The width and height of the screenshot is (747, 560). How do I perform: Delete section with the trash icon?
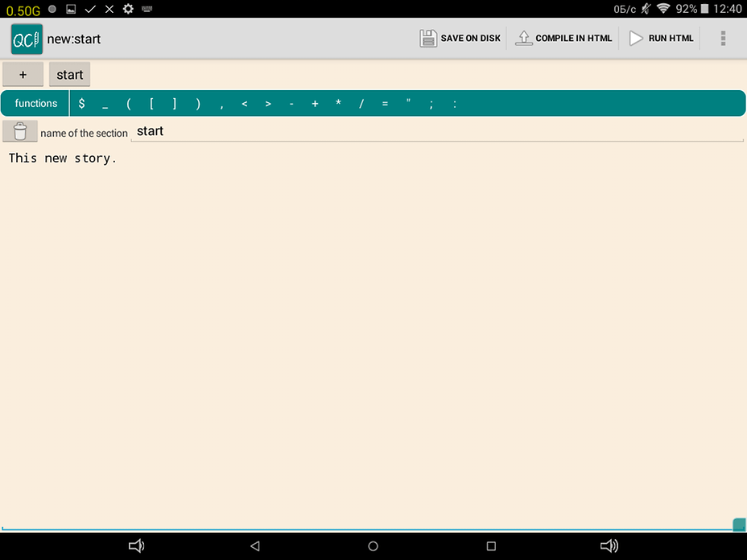pos(20,131)
